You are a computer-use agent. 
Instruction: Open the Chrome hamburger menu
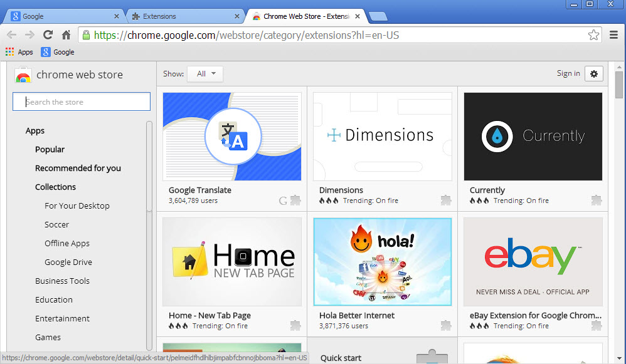613,35
